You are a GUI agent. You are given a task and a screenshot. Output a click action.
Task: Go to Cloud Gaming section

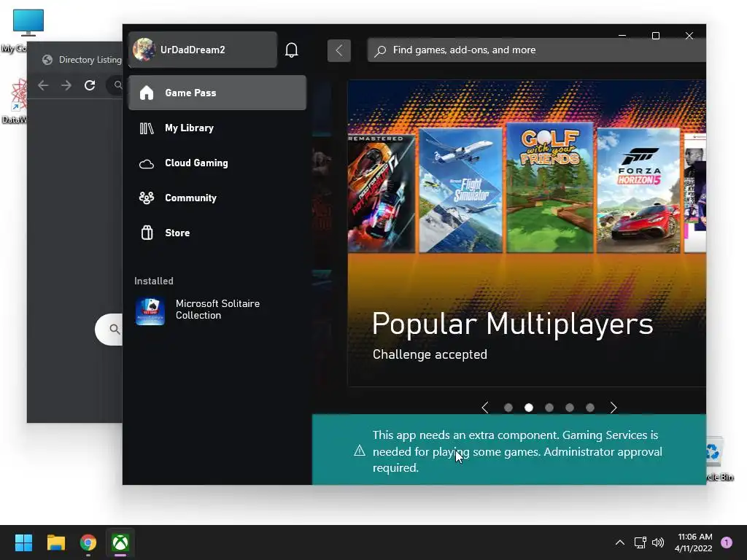[x=217, y=163]
